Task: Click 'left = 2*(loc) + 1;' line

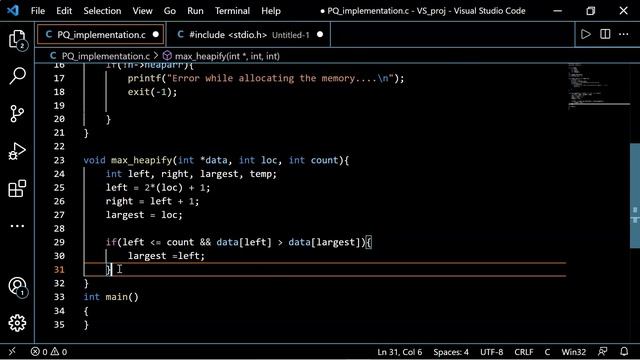Action: coord(158,188)
